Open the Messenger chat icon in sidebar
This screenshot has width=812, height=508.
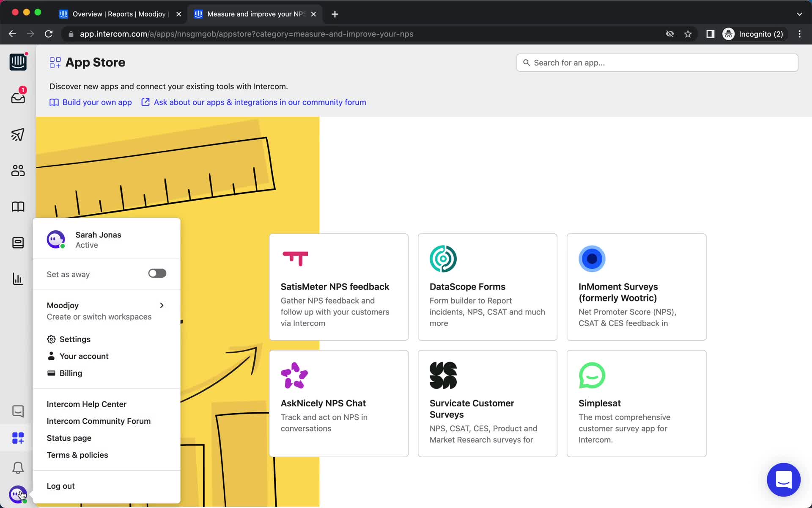(18, 411)
